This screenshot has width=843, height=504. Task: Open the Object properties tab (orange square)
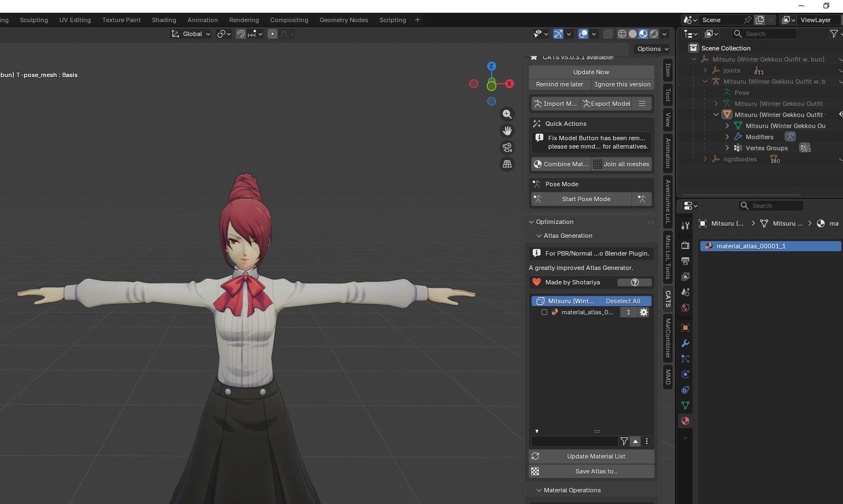click(685, 328)
